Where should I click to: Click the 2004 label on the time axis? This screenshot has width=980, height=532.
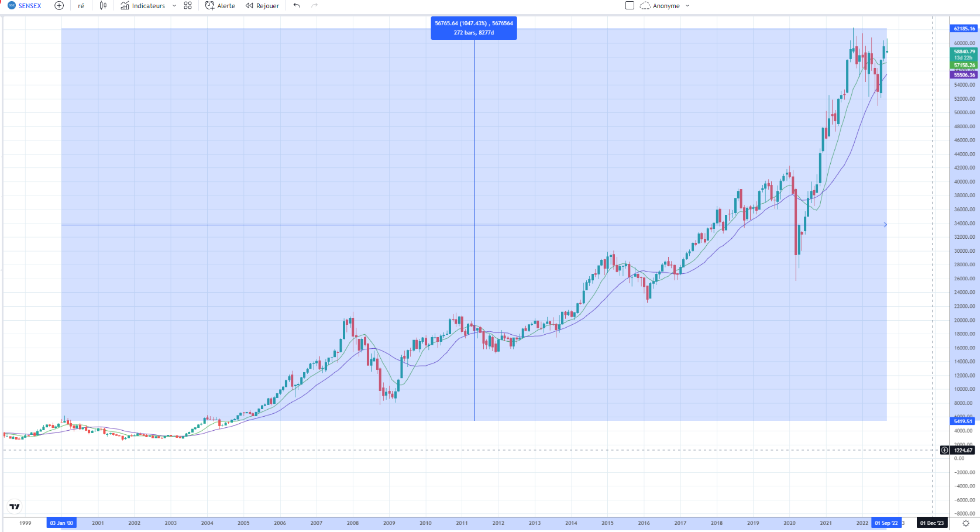207,523
